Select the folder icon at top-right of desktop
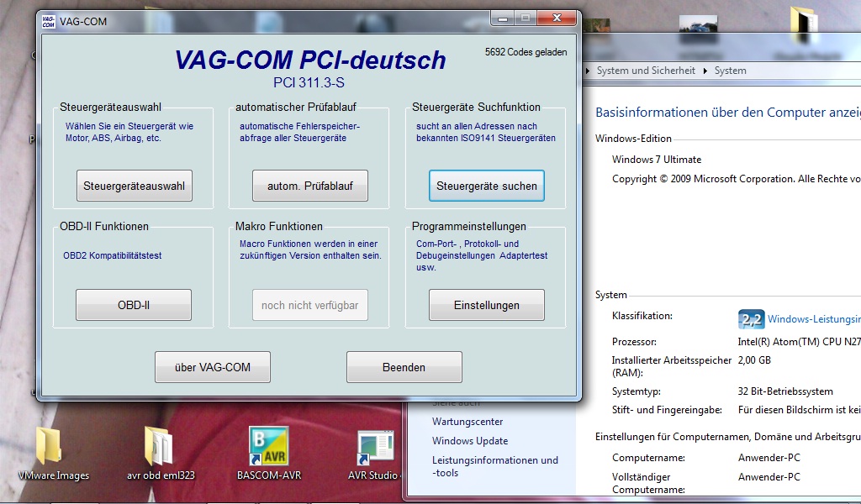Image resolution: width=861 pixels, height=504 pixels. tap(804, 21)
